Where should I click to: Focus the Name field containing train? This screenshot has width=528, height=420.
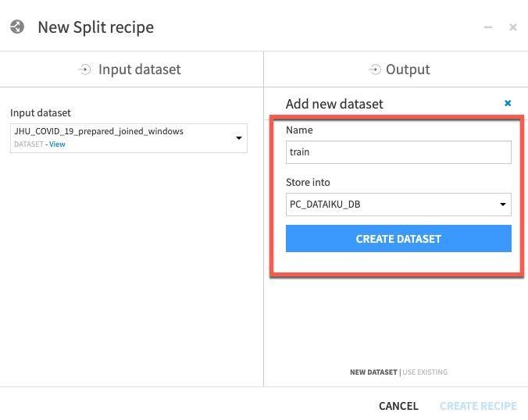(x=398, y=152)
